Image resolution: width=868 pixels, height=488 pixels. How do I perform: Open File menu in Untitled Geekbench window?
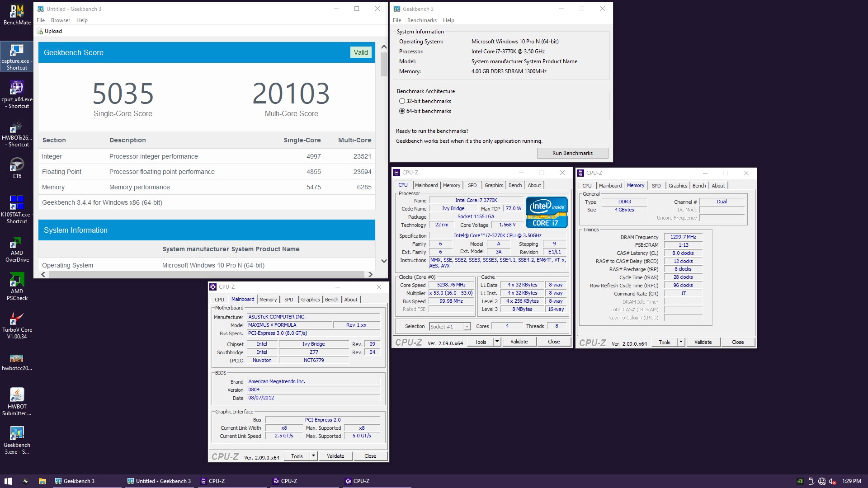click(x=41, y=20)
